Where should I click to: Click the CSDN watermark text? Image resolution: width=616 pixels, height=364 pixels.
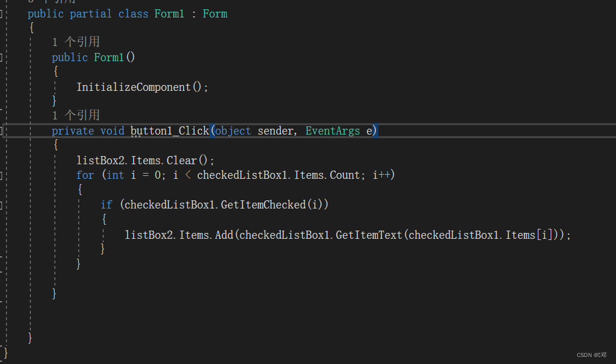592,355
